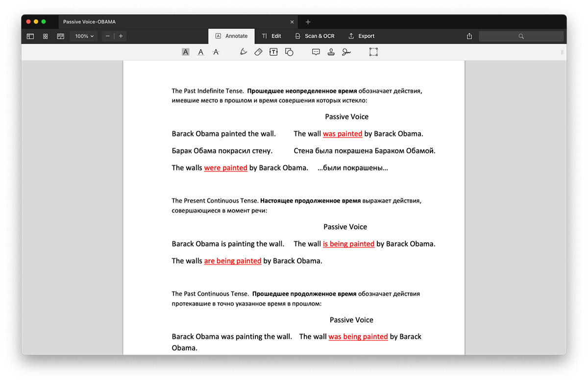
Task: Pick the pen drawing tool
Action: (x=244, y=52)
